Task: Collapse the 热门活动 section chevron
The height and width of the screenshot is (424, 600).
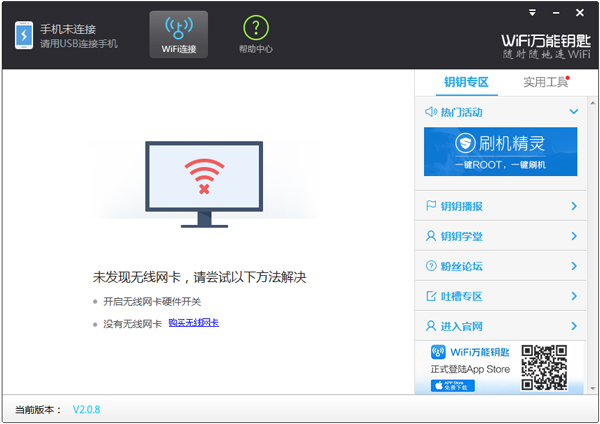Action: 573,112
